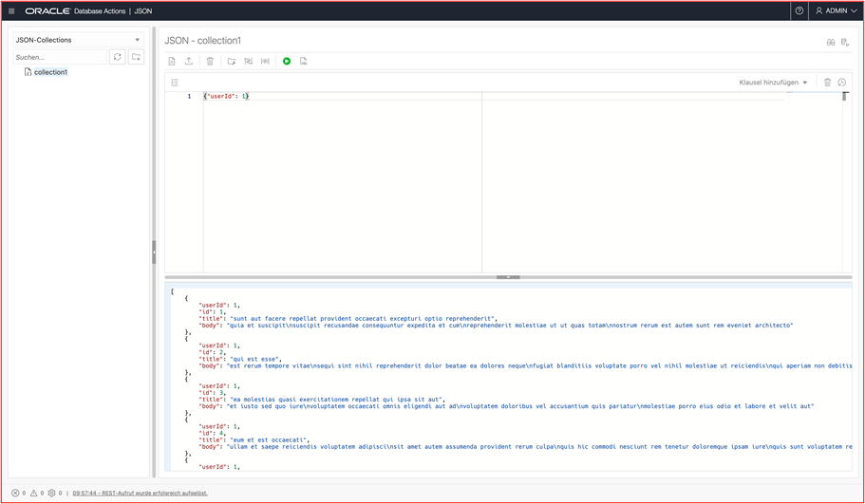Open the help question mark icon
The height and width of the screenshot is (504, 865).
coord(799,10)
